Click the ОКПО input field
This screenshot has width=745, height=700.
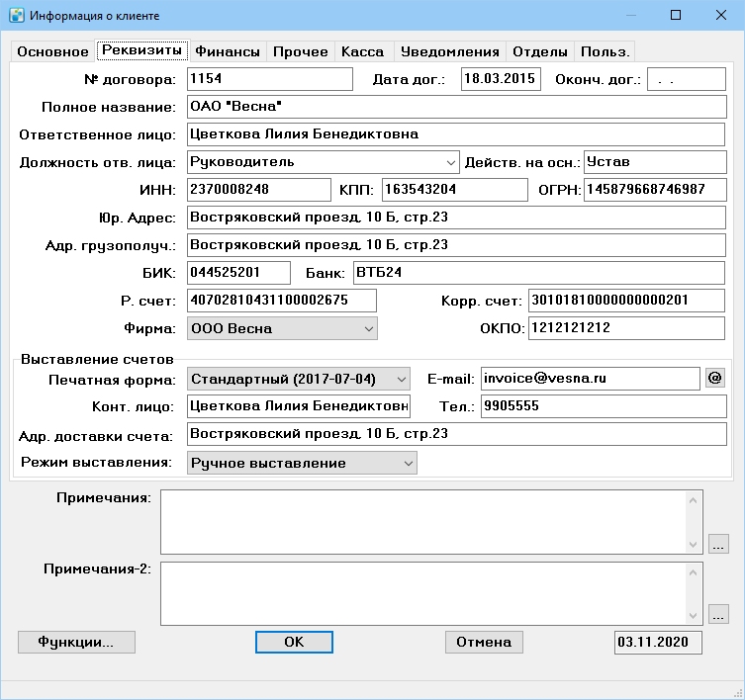(626, 328)
